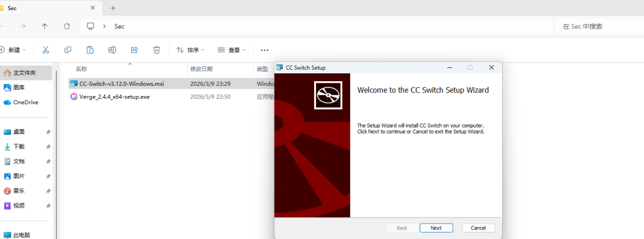Screen dimensions: 644x239
Task: Click the Paste clipboard icon in Explorer toolbar
Action: (x=90, y=49)
